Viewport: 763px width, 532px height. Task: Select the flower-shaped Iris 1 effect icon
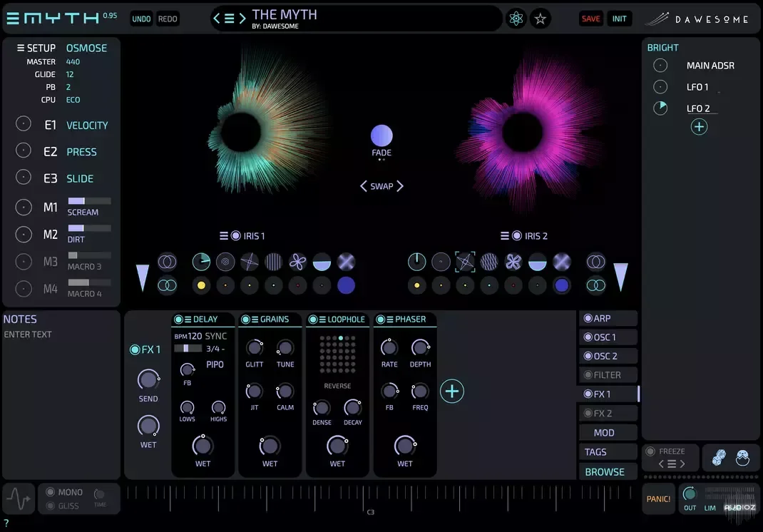(298, 262)
